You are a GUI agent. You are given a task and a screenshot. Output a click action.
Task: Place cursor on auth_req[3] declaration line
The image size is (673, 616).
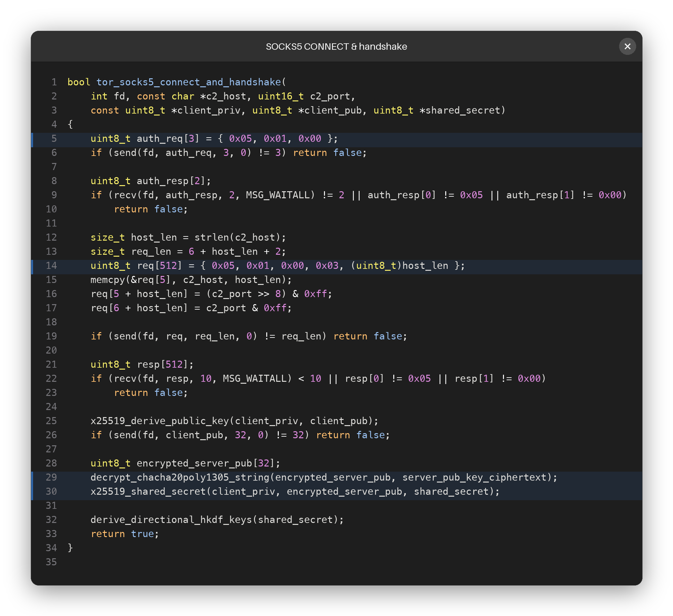pos(336,139)
